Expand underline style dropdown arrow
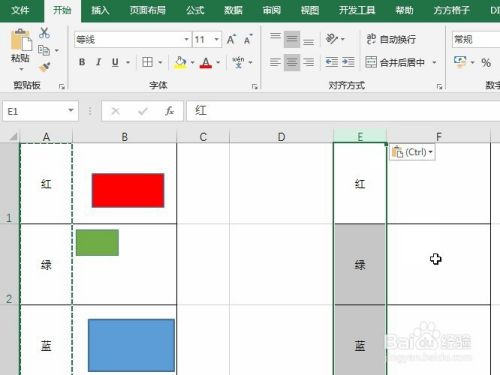The image size is (500, 375). click(x=128, y=62)
